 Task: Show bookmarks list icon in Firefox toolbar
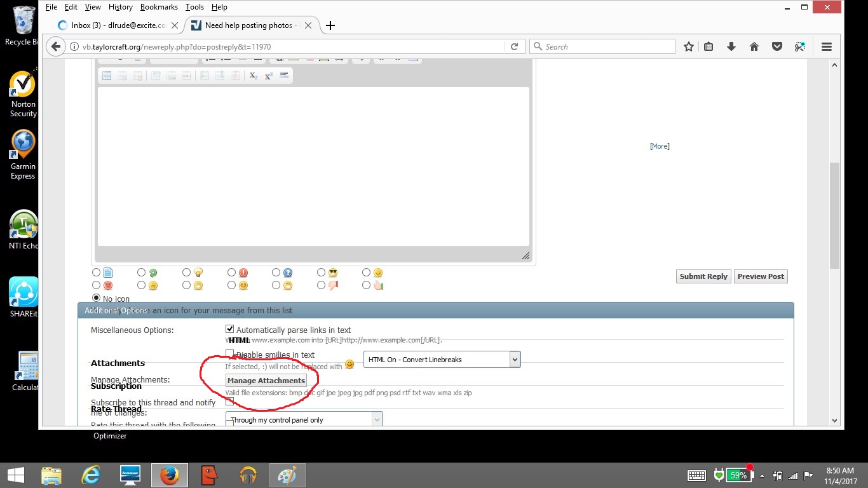pos(709,46)
